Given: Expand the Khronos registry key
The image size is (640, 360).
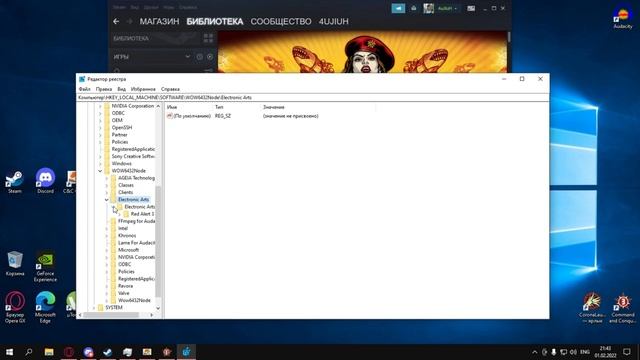Looking at the screenshot, I should (x=107, y=236).
